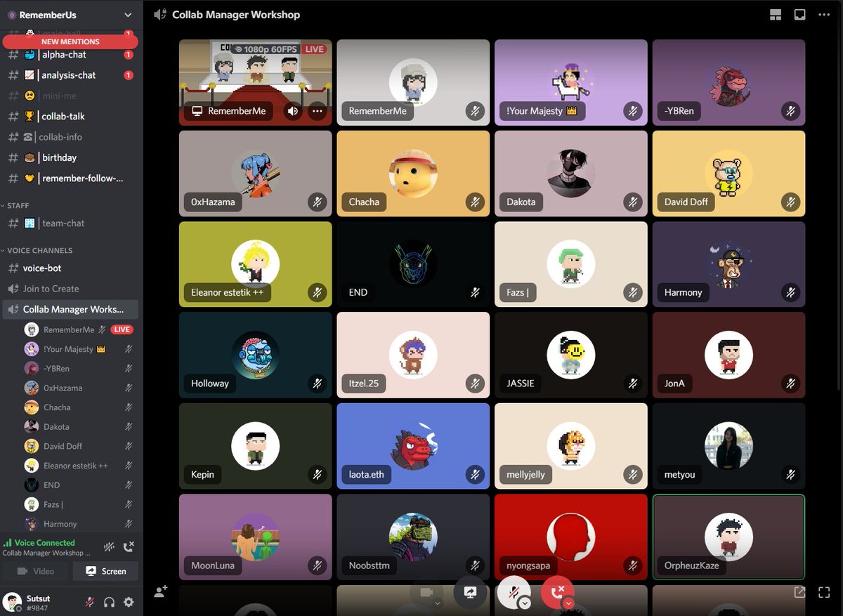843x616 pixels.
Task: Click muted mic icon on !Your Majesty tile
Action: coord(633,111)
